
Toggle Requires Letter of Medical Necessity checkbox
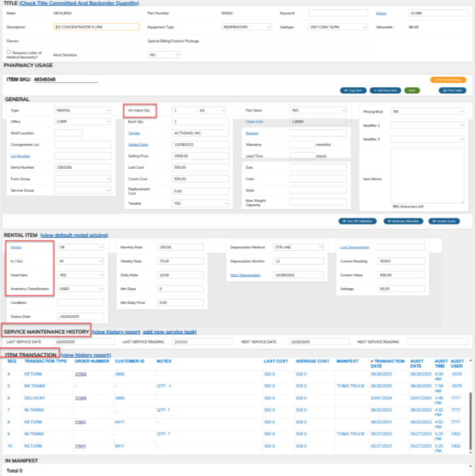(x=9, y=52)
